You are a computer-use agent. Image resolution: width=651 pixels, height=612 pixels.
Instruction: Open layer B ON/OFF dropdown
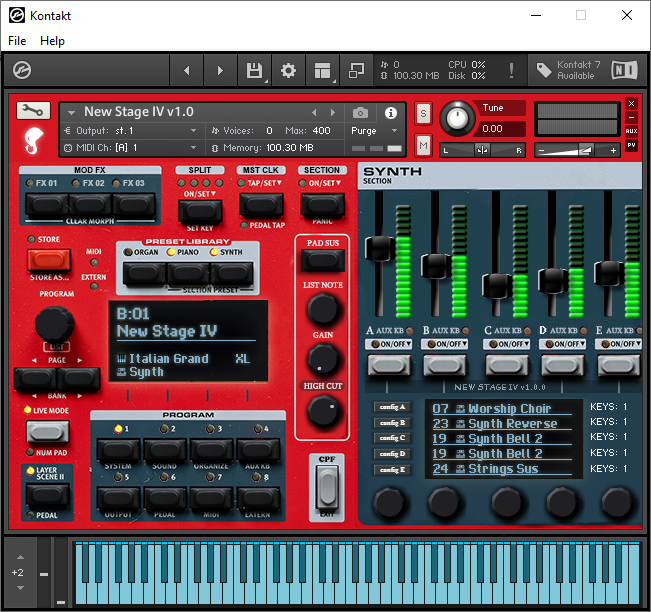tap(445, 344)
